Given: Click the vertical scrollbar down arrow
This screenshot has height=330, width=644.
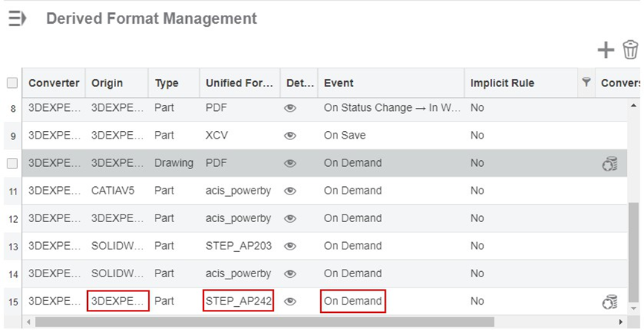Looking at the screenshot, I should pos(634,308).
